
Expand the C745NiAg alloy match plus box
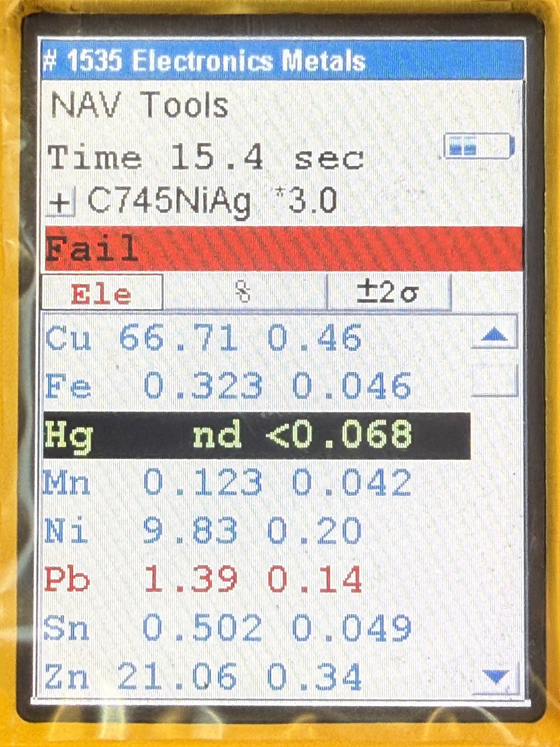[x=60, y=203]
